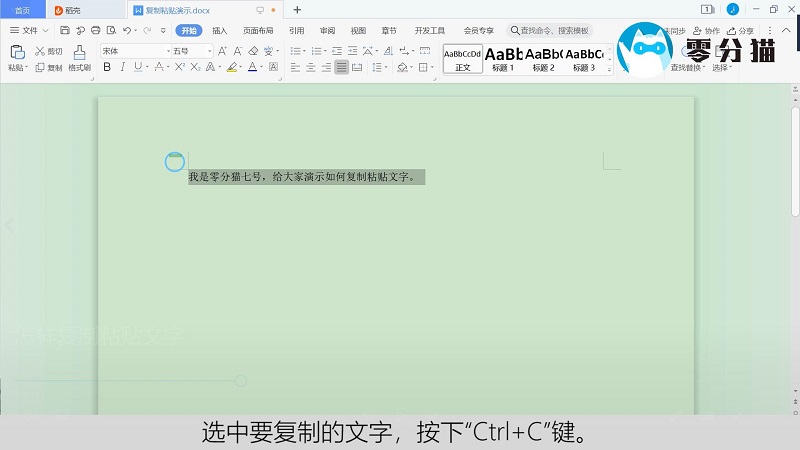Click the Increase Font Size icon
Viewport: 800px width, 450px height.
(222, 51)
